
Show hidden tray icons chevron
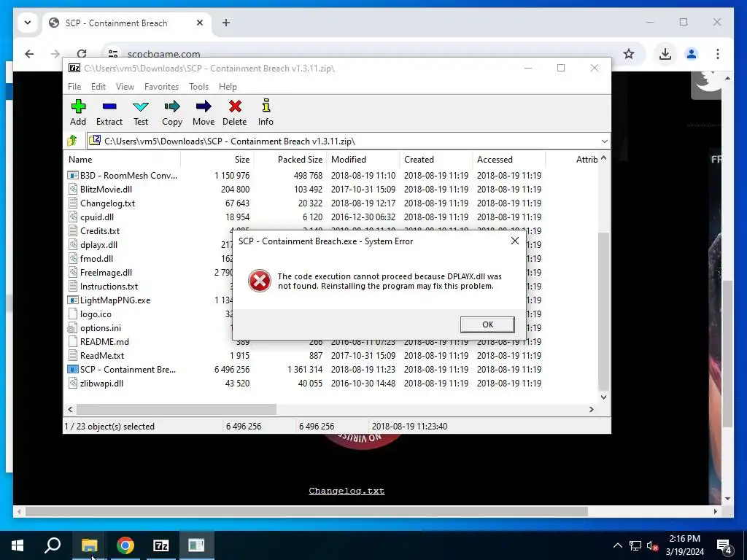tap(617, 545)
